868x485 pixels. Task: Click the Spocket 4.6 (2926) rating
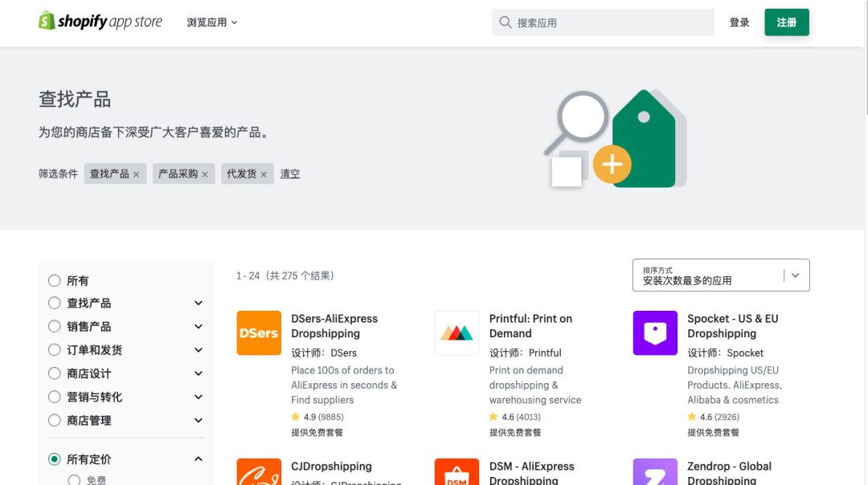tap(713, 417)
